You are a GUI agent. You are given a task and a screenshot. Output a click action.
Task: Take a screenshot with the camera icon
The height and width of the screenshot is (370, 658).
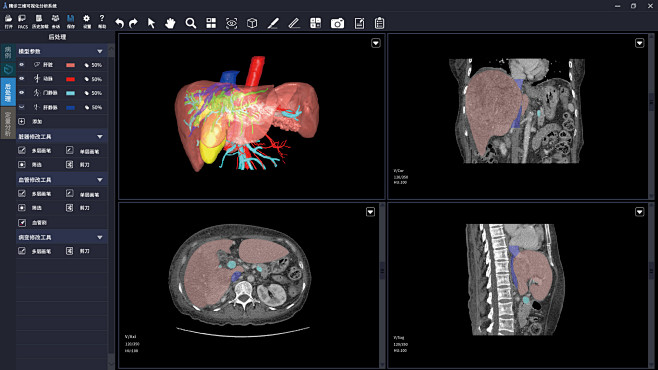tap(337, 23)
